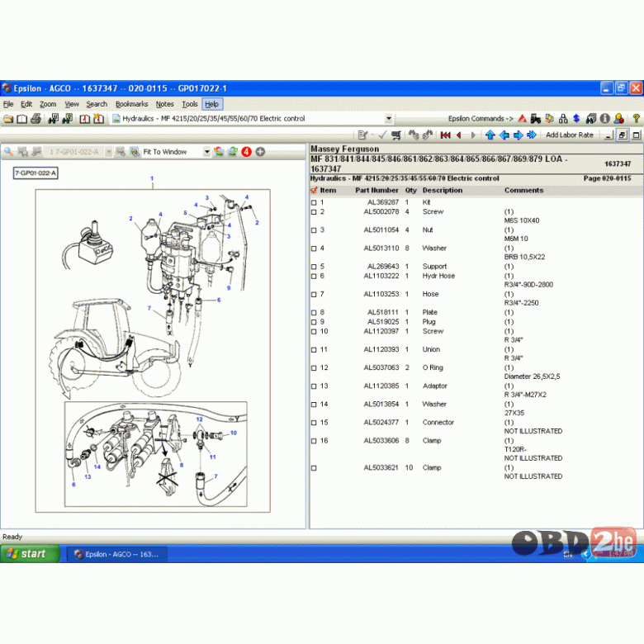Click the user with red ball icon

[x=619, y=119]
